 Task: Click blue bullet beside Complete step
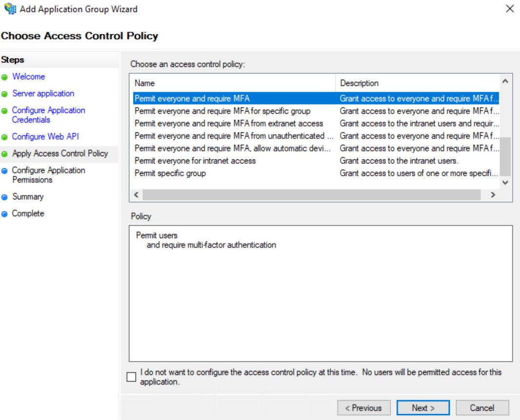coord(4,214)
